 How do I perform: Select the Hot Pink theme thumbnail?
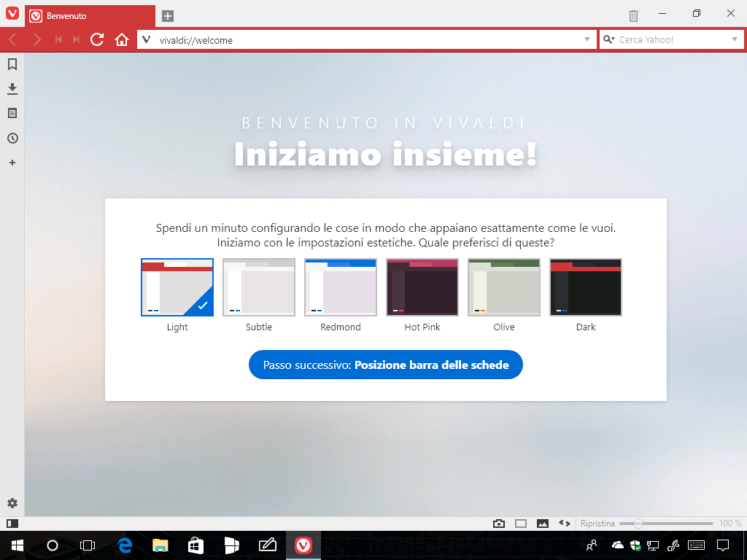[x=422, y=287]
